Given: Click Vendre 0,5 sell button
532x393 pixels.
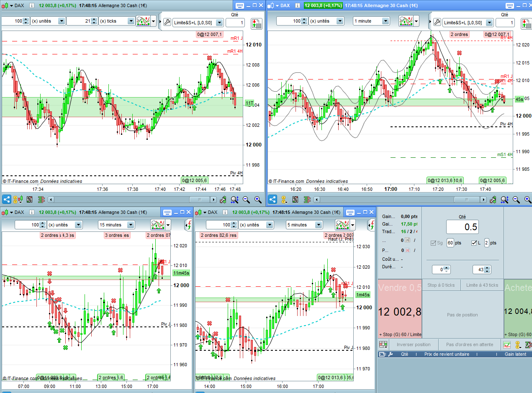Looking at the screenshot, I should (x=400, y=308).
